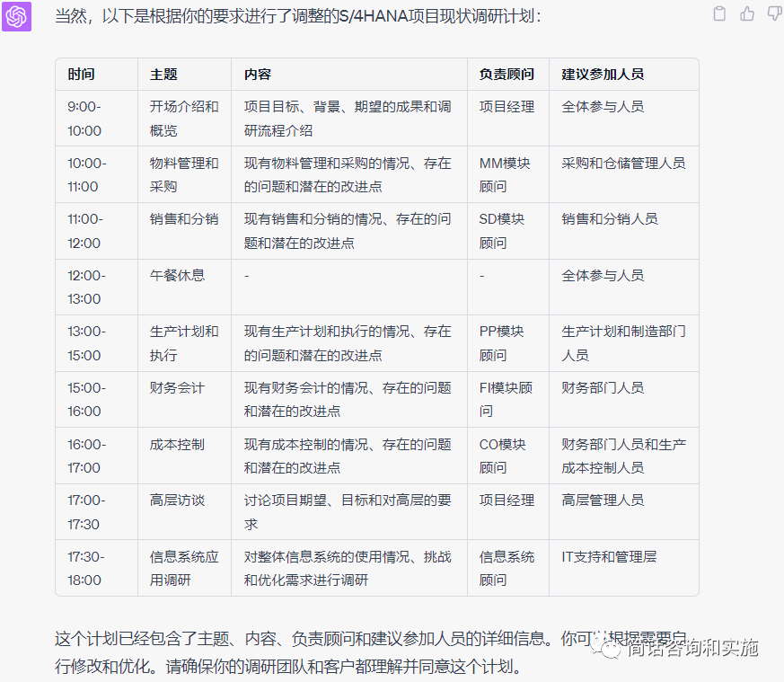
Task: Click the 午餐休息 topic cell
Action: pyautogui.click(x=177, y=275)
